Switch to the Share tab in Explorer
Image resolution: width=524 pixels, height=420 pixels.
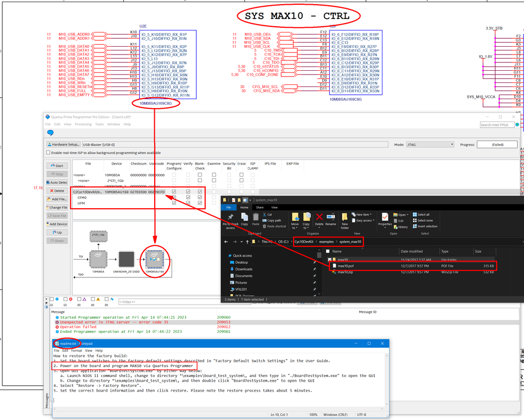coord(260,208)
